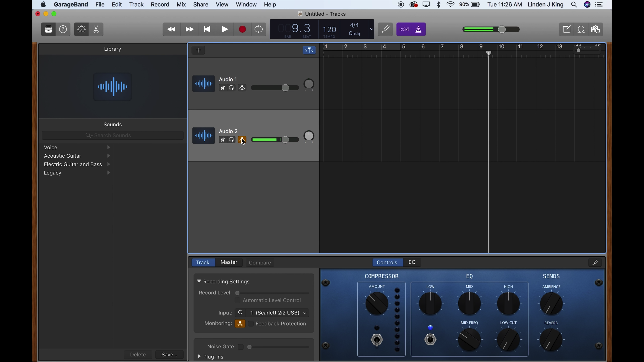Viewport: 644px width, 362px height.
Task: Click Audio 2 track waveform icon
Action: tap(204, 136)
